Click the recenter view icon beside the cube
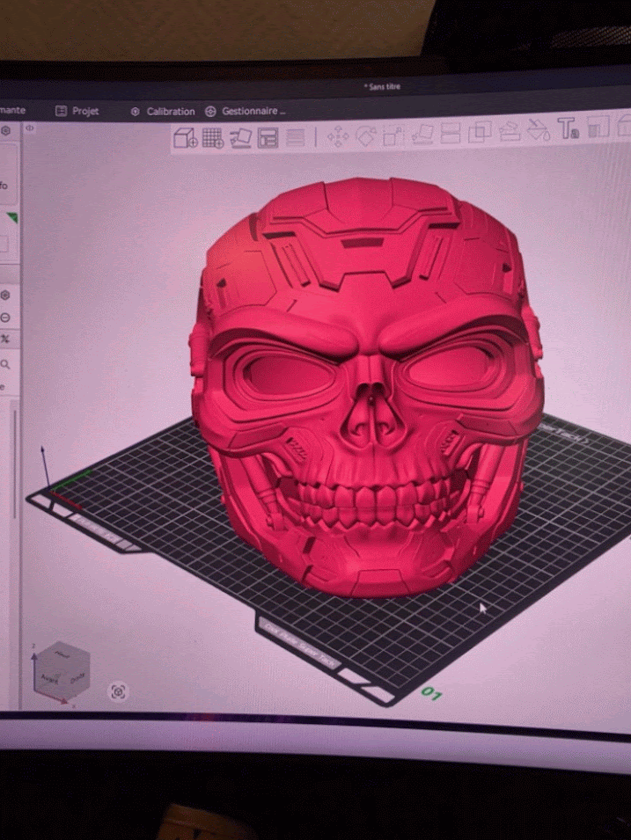This screenshot has height=840, width=631. coord(119,691)
